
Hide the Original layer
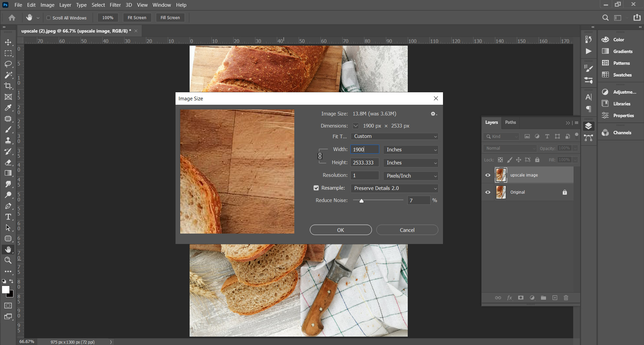click(x=488, y=192)
